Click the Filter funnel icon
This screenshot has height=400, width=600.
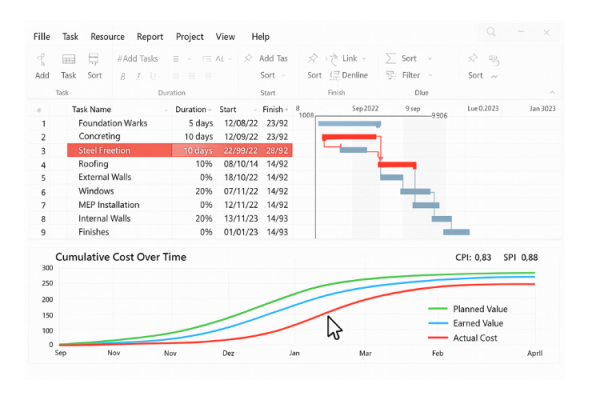[x=391, y=75]
